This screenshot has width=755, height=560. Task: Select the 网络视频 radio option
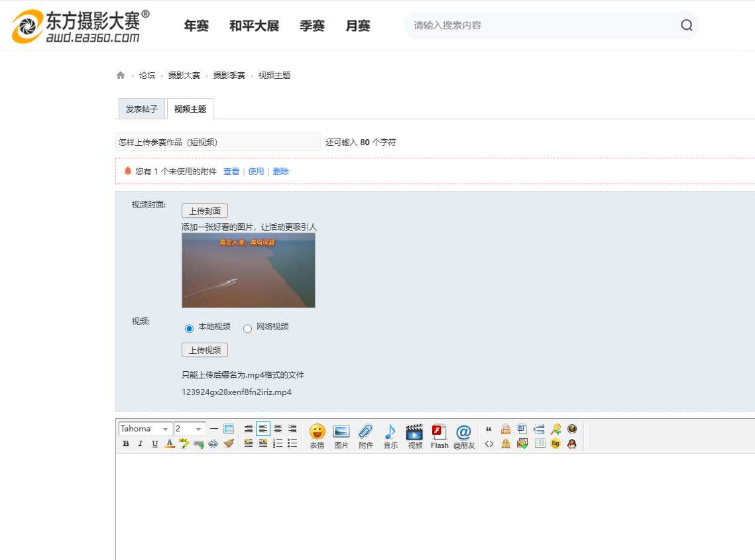248,328
